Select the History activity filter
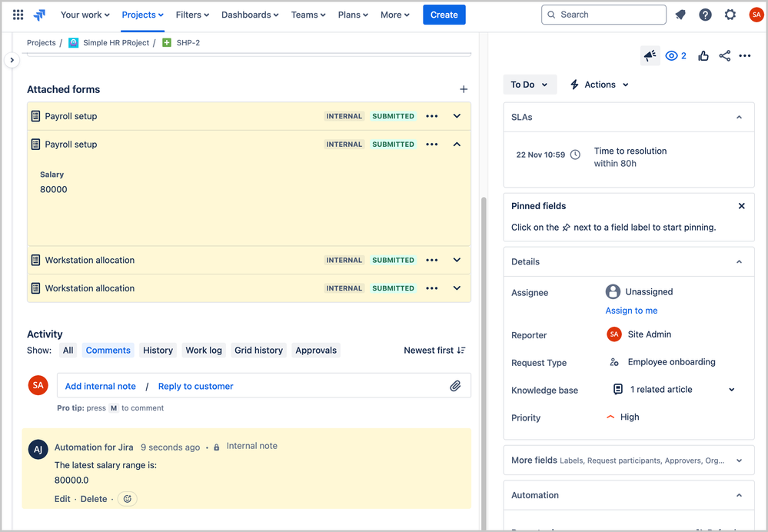 [x=158, y=351]
